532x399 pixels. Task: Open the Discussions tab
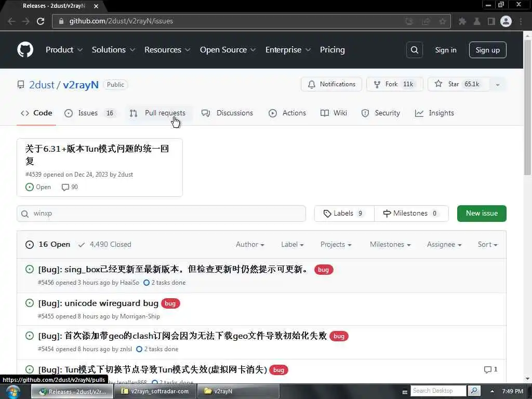[227, 113]
